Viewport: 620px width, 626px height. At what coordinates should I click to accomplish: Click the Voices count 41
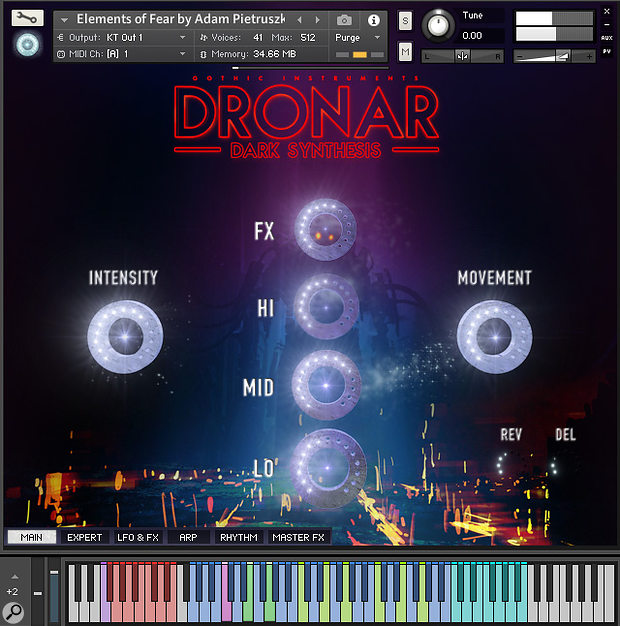coord(258,38)
